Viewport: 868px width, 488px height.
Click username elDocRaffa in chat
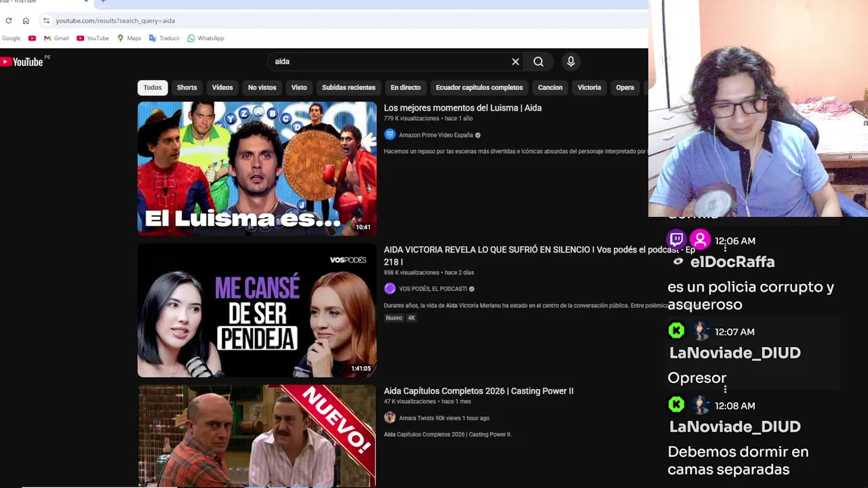point(732,262)
